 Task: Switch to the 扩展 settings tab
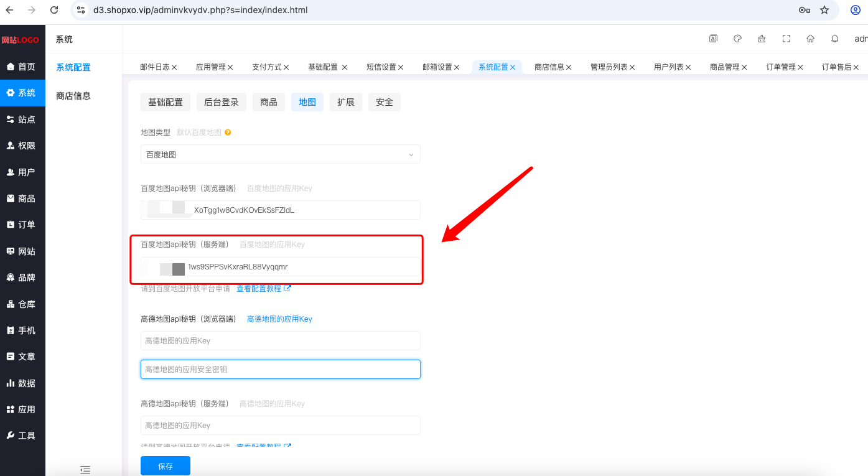pos(346,102)
